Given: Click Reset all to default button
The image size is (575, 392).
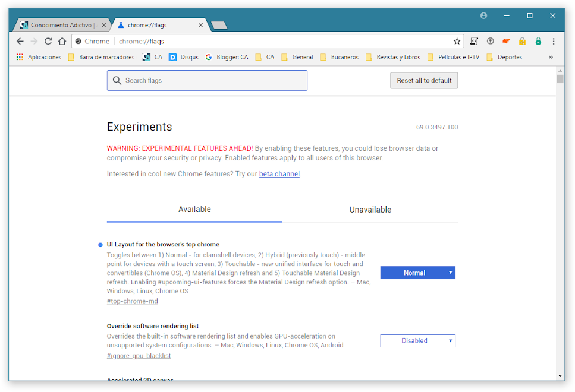Looking at the screenshot, I should click(x=424, y=81).
